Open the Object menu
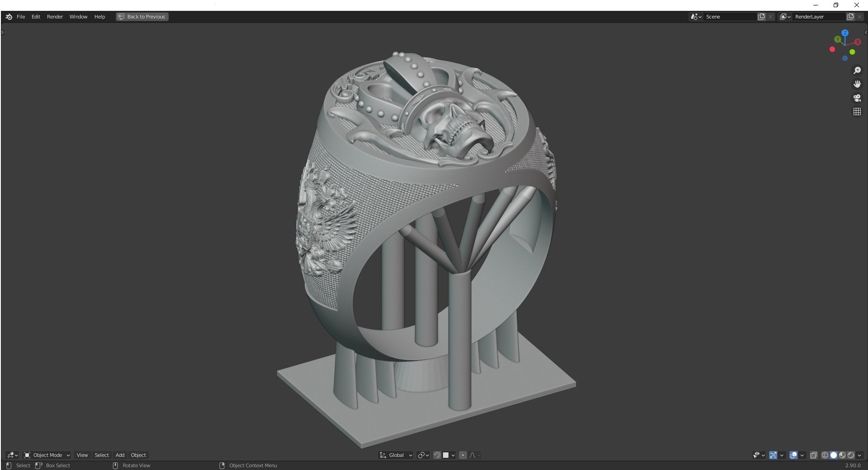The width and height of the screenshot is (868, 470). point(138,455)
